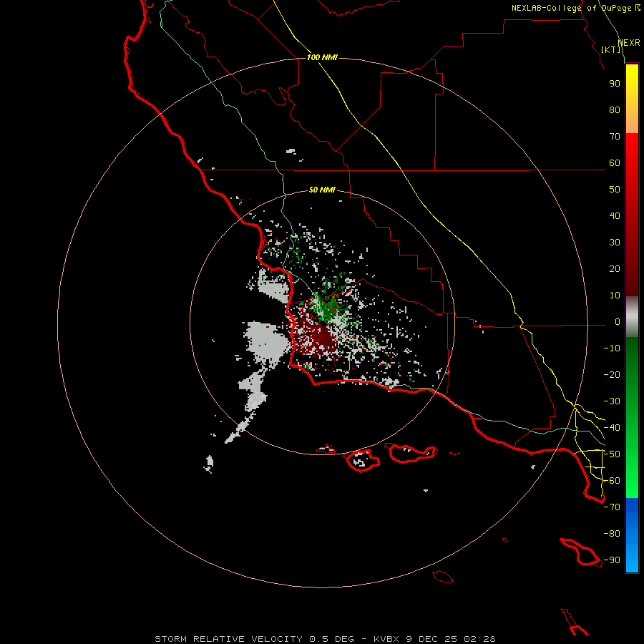The width and height of the screenshot is (644, 644).
Task: Click the -80 value on the velocity scale
Action: tap(612, 534)
